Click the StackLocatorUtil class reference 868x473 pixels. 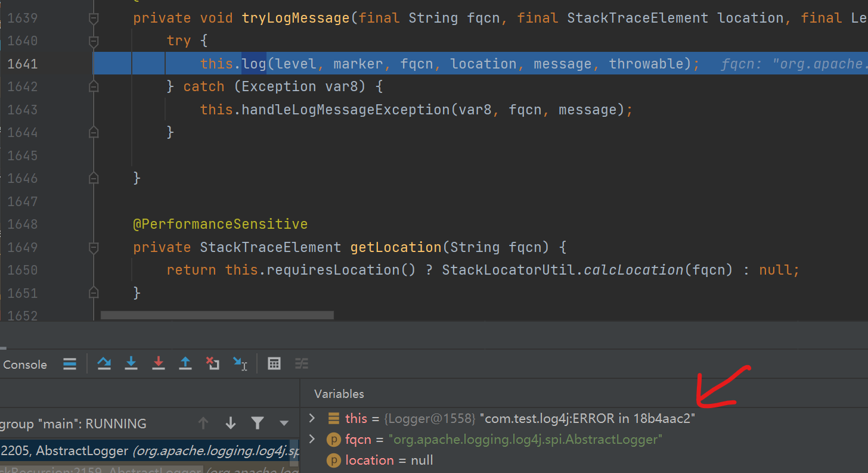tap(509, 270)
